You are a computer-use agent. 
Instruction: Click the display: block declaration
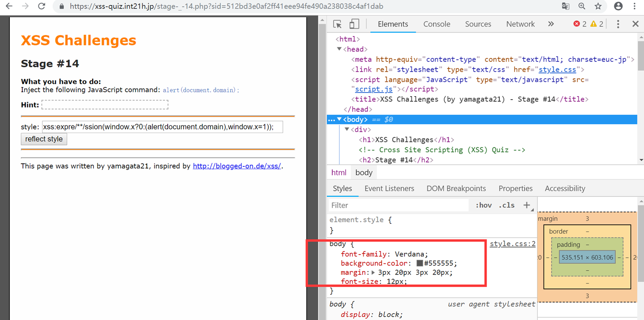click(372, 314)
